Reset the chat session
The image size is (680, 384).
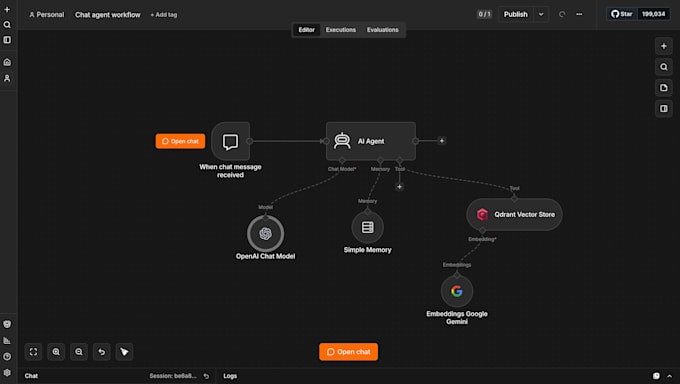tap(206, 376)
